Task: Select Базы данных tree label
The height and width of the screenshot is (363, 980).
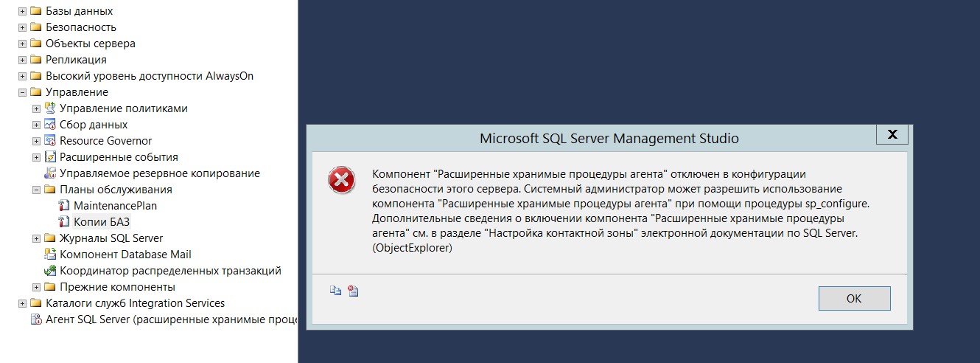Action: click(79, 11)
